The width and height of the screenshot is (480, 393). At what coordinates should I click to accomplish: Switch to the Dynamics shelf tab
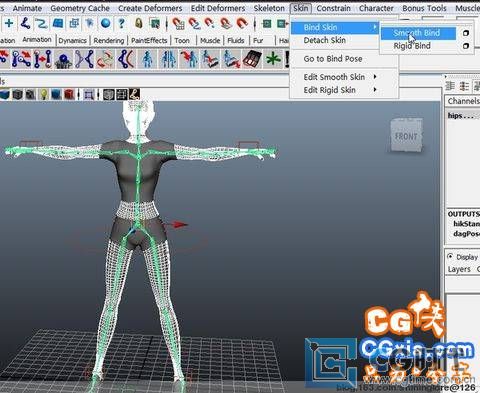[x=72, y=41]
